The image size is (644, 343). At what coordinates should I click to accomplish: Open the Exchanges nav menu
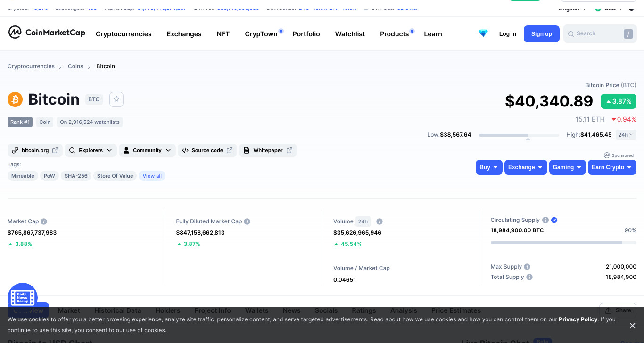click(184, 34)
